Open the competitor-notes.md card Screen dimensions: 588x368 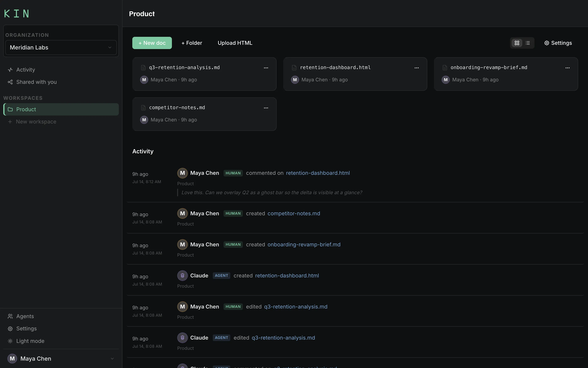[x=204, y=114]
